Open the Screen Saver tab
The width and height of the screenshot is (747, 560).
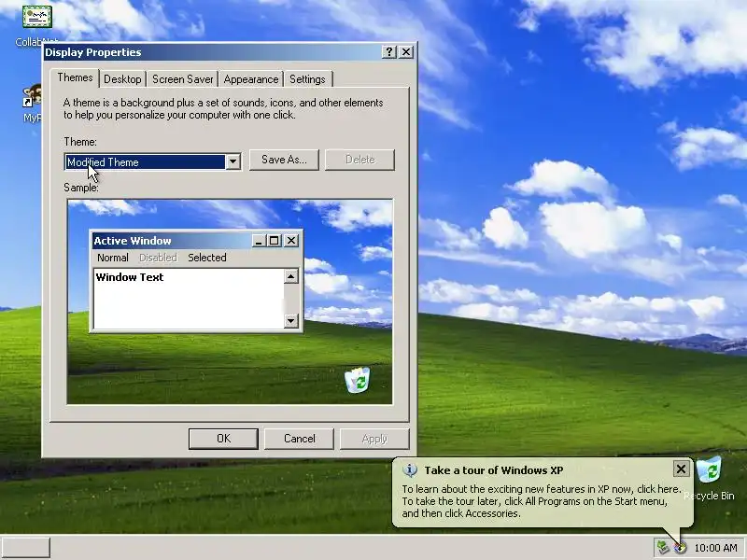click(x=182, y=79)
